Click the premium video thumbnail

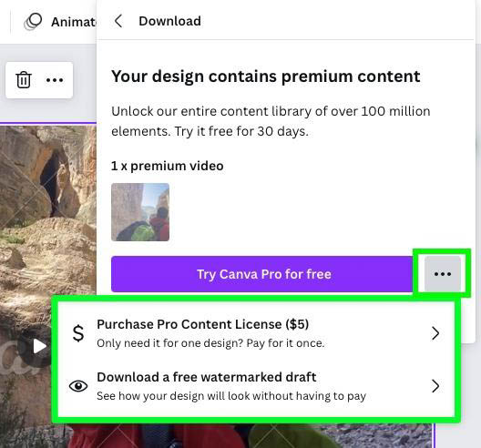[140, 212]
